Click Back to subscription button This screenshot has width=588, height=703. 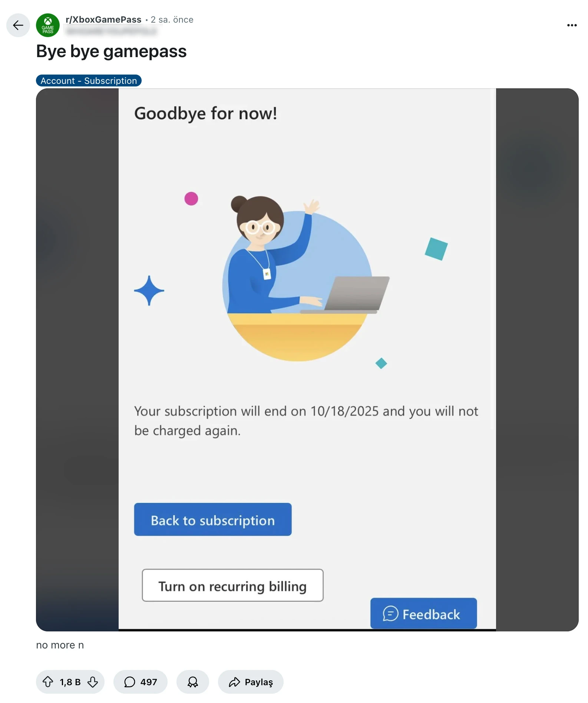pos(213,519)
